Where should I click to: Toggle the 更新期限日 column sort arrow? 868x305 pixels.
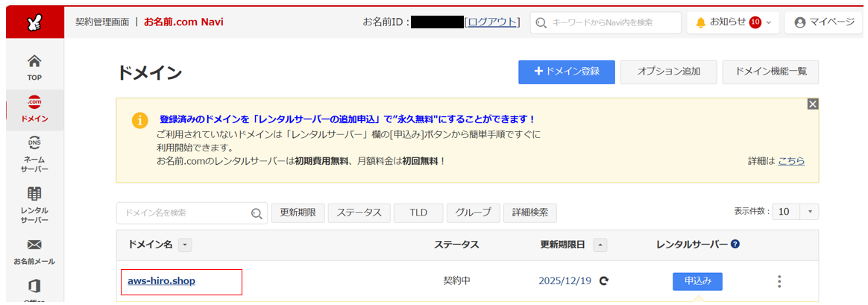tap(600, 244)
